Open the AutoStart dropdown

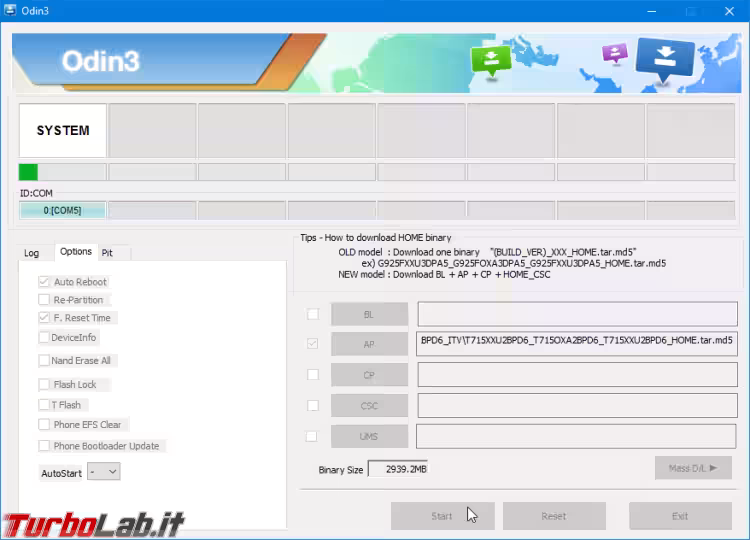[x=104, y=472]
